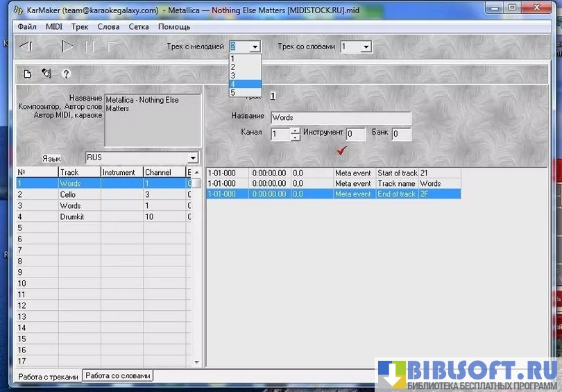
Task: Click the stop playback icon
Action: coord(114,47)
